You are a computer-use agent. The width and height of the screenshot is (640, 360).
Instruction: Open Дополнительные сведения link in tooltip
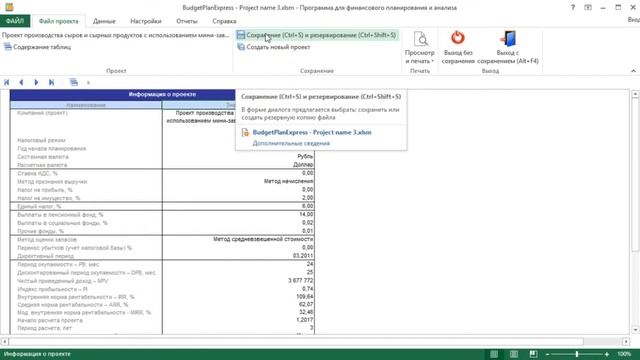(291, 143)
